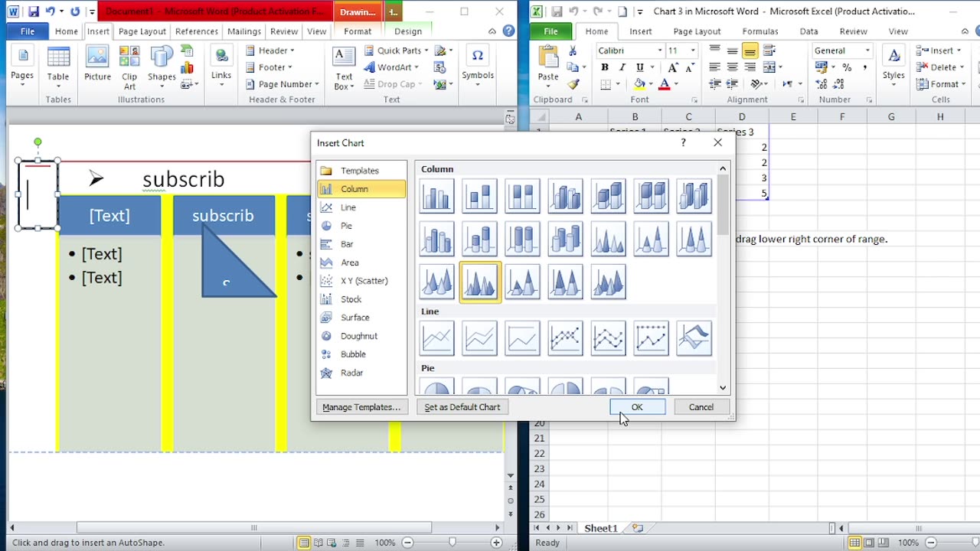Open Symbols menu in Word ribbon
The width and height of the screenshot is (980, 551).
pos(478,64)
